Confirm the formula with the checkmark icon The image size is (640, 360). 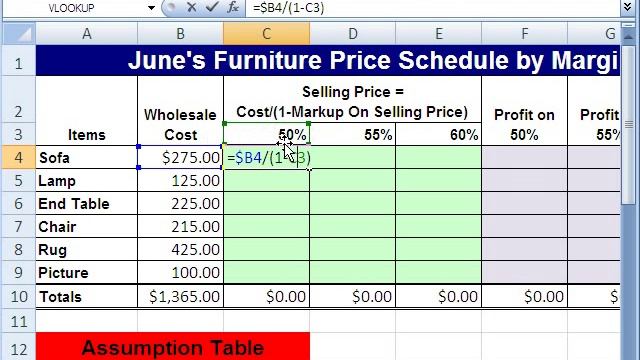(212, 7)
